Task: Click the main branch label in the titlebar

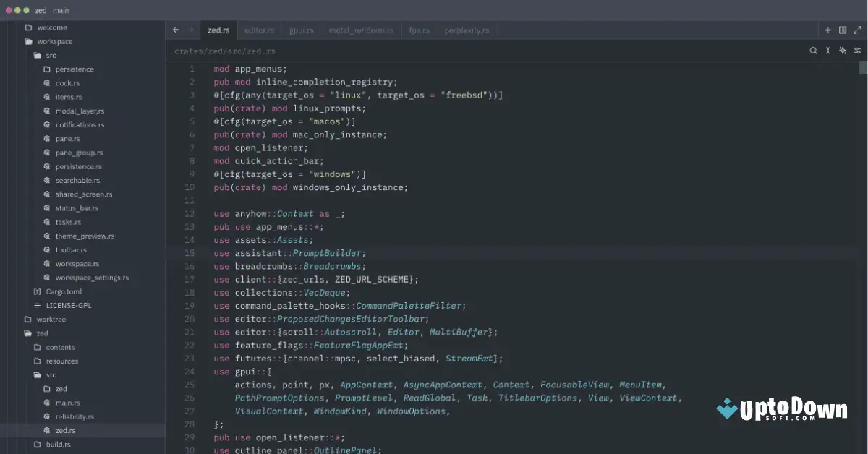Action: 61,10
